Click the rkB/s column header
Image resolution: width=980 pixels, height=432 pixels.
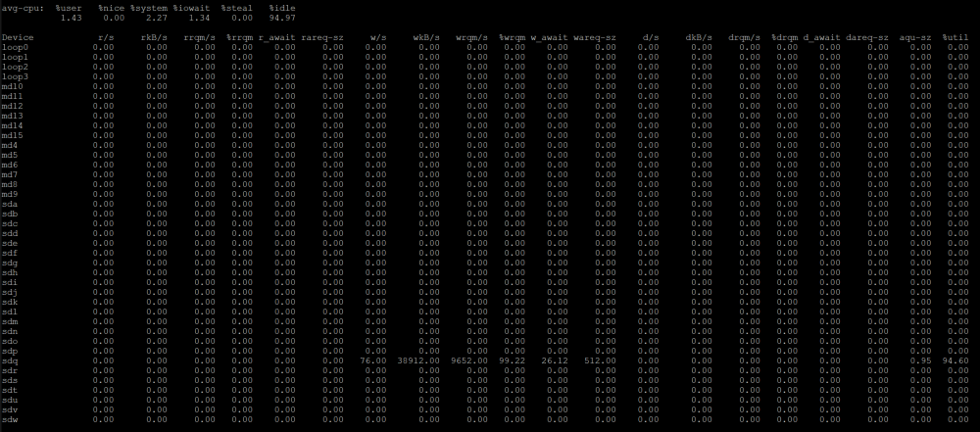(154, 37)
